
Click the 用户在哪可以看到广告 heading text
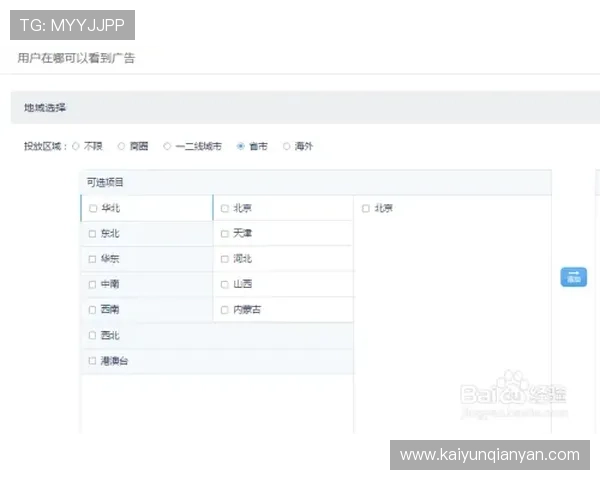[x=76, y=58]
